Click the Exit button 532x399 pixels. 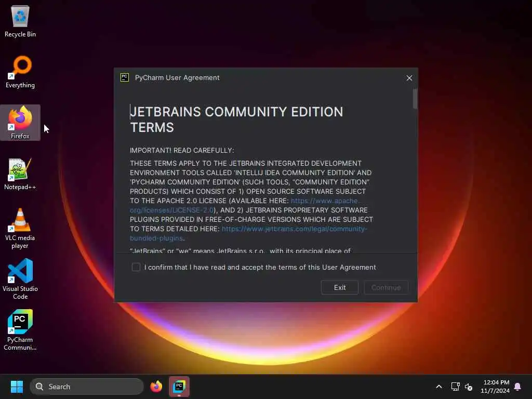[x=340, y=287]
